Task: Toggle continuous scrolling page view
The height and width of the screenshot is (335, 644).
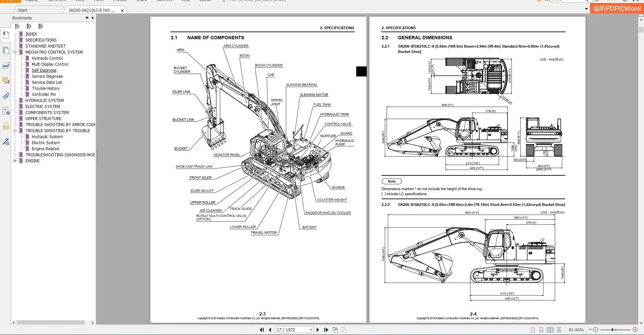Action: [541, 330]
